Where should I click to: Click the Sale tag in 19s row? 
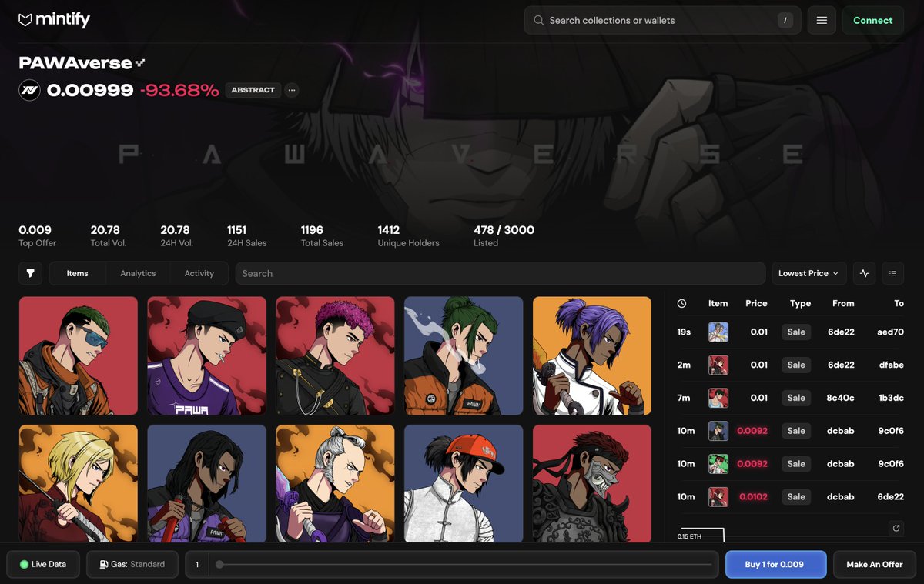tap(796, 332)
